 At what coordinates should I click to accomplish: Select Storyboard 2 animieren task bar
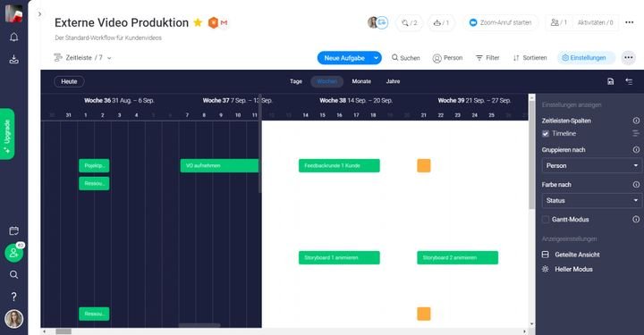pos(458,257)
